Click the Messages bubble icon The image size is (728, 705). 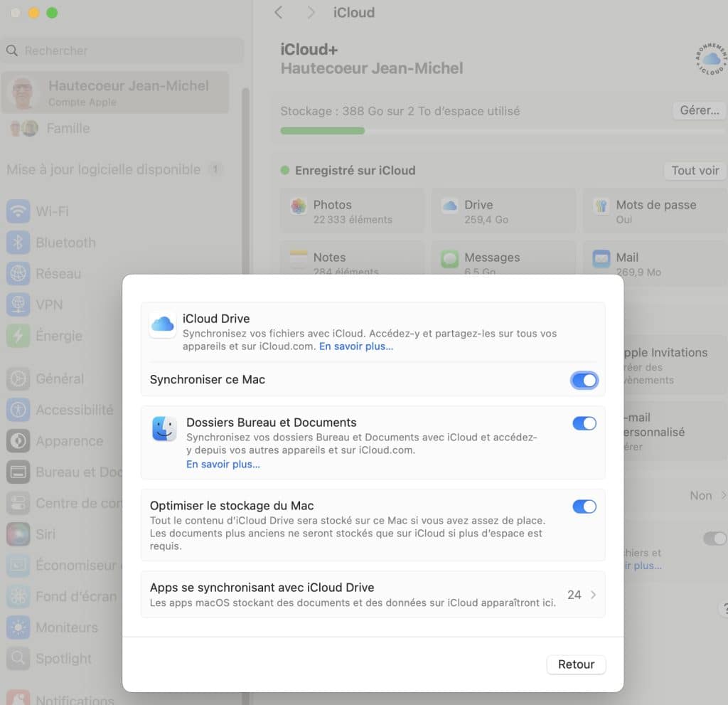[449, 258]
